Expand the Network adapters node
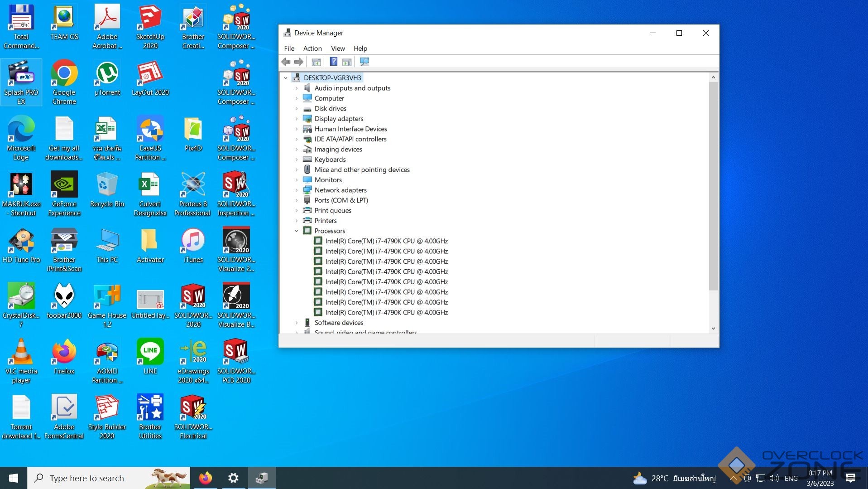The width and height of the screenshot is (868, 489). [297, 190]
